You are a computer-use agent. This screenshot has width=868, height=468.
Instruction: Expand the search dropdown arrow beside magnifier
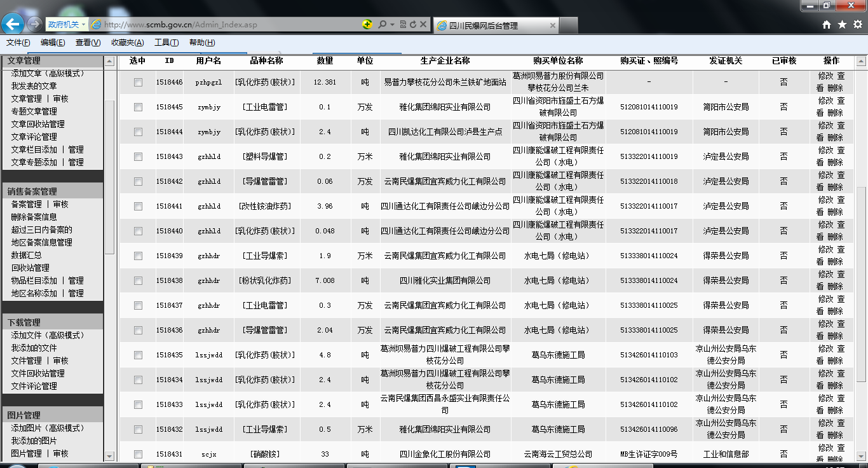pyautogui.click(x=393, y=24)
